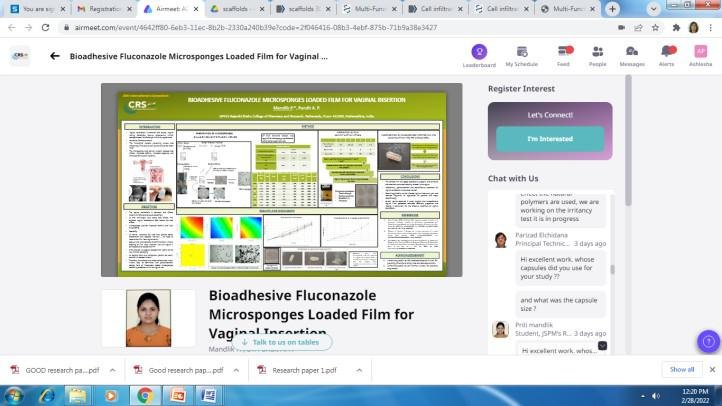Open Alerts notifications

[x=667, y=56]
